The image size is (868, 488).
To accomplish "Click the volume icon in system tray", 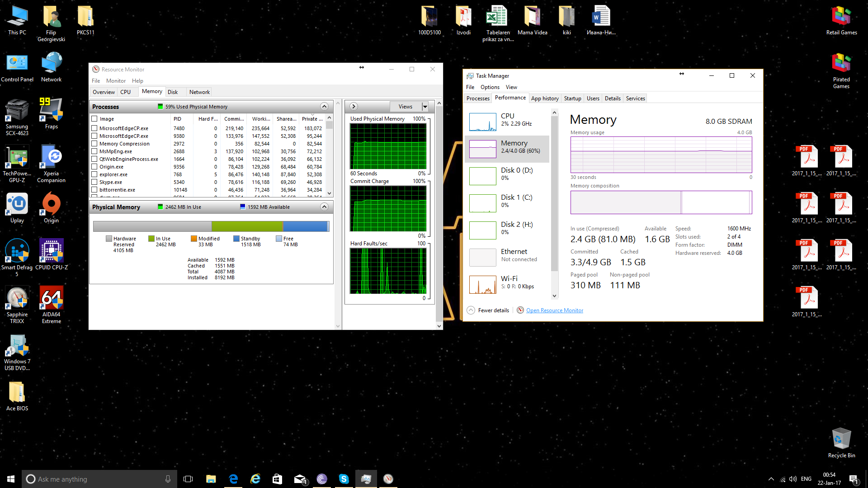I will 793,479.
